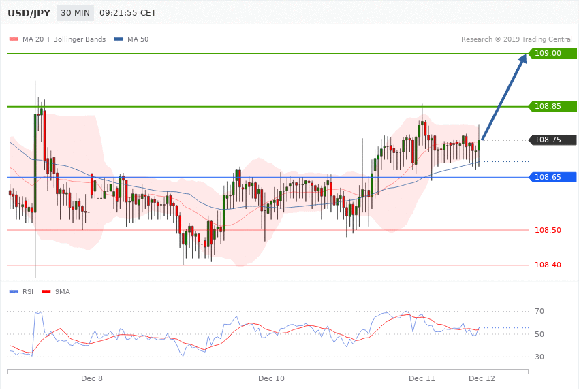The image size is (579, 392).
Task: Click the 108.40 red support label
Action: (548, 265)
